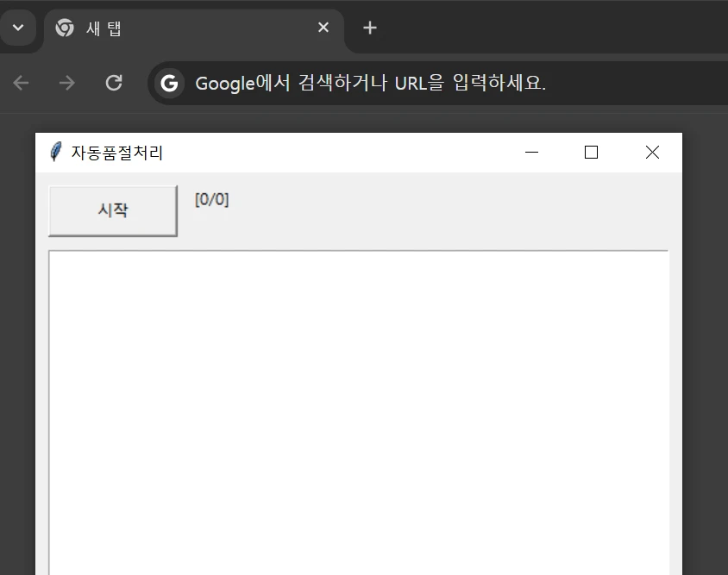The image size is (728, 575).
Task: Click the [0/0] progress counter label
Action: coord(210,198)
